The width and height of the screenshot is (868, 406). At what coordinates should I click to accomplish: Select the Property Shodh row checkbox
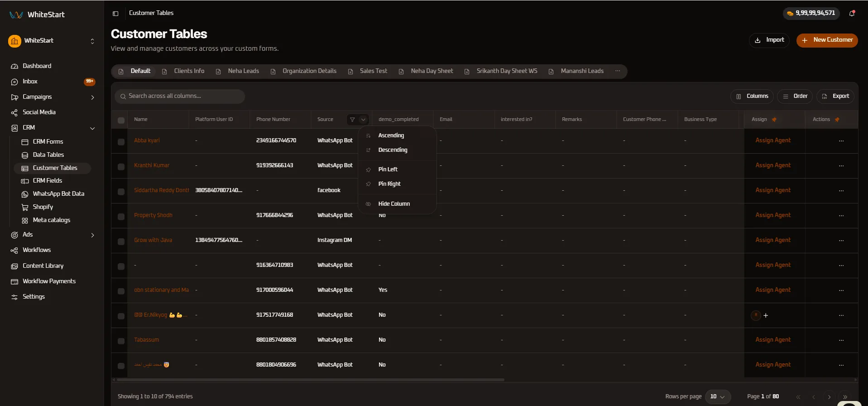(121, 217)
